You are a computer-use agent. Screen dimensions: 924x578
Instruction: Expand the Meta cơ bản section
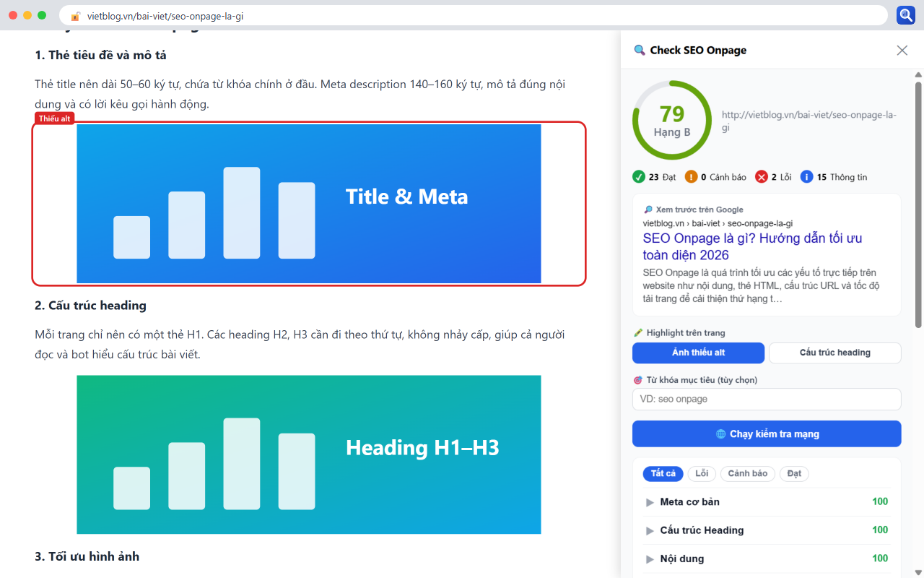767,502
